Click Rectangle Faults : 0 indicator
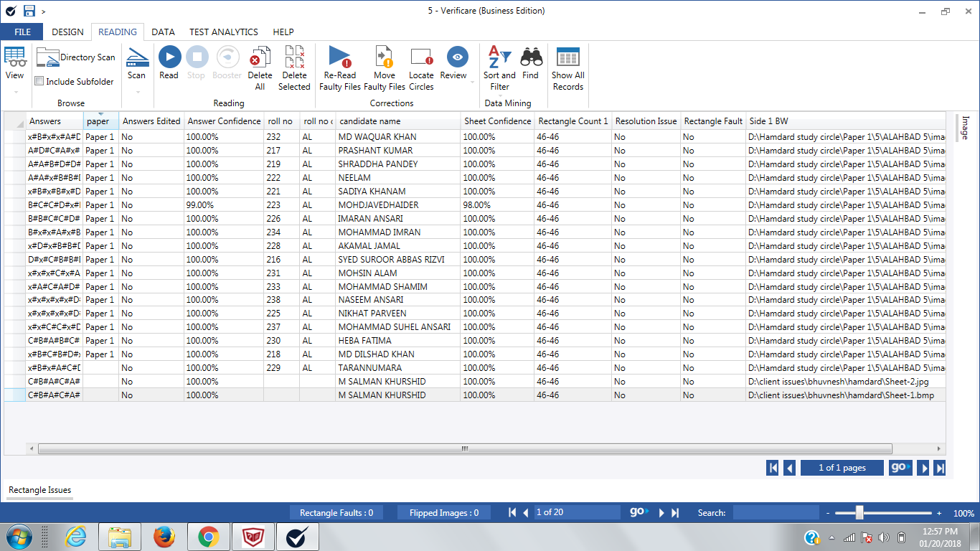Image resolution: width=980 pixels, height=551 pixels. tap(336, 512)
